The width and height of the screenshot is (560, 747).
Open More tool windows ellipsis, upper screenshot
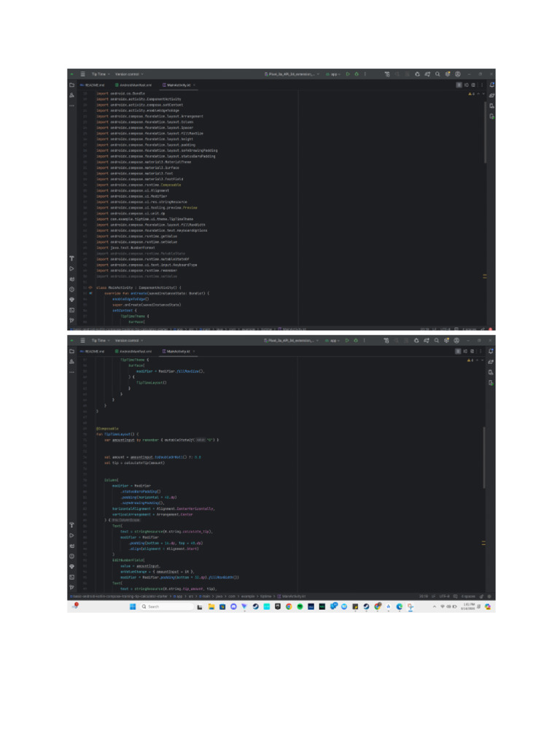pos(72,105)
